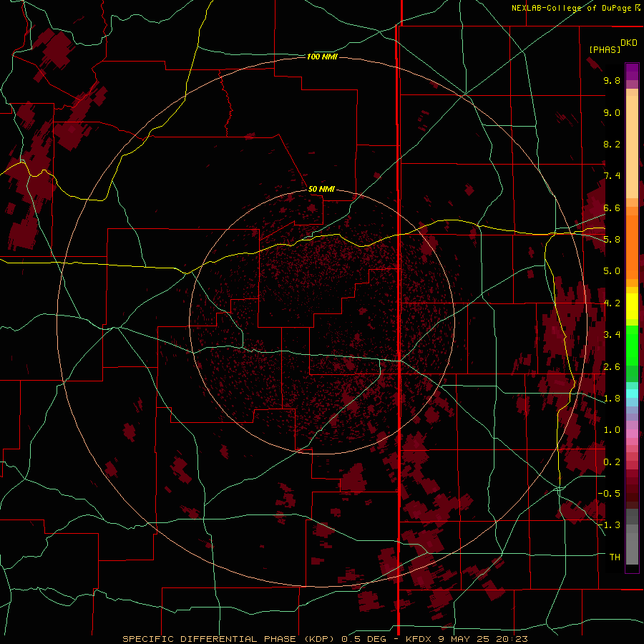Select the 6.6 legend value

coord(612,208)
